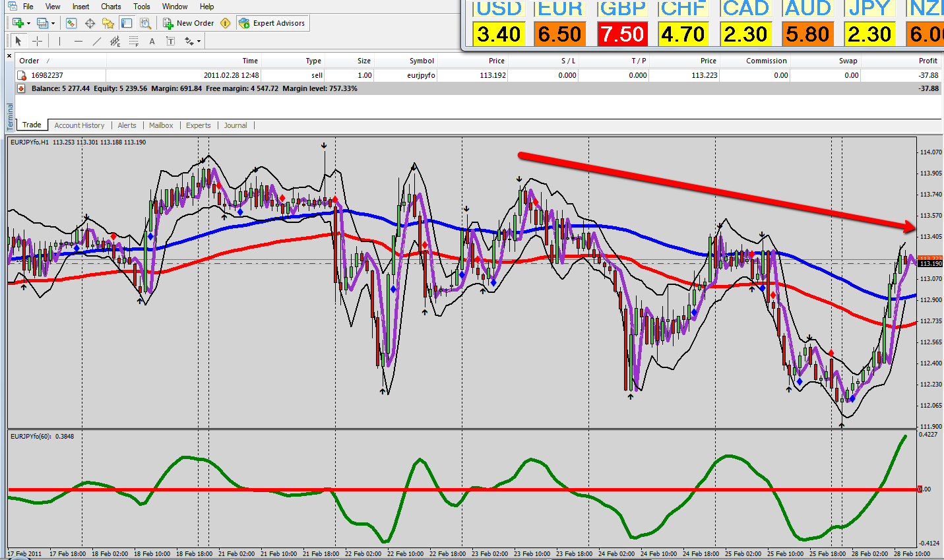Screen dimensions: 944x560
Task: Click the CHF strength value 4.70
Action: [683, 34]
